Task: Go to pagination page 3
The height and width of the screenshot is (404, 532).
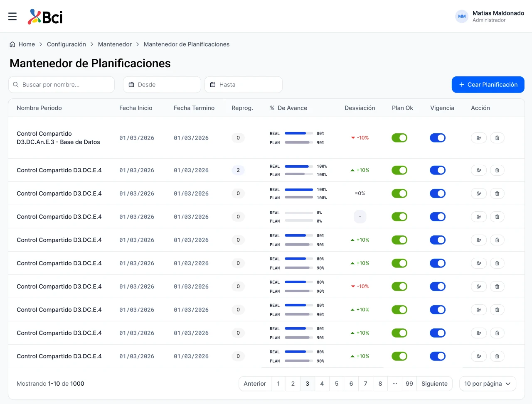Action: pyautogui.click(x=308, y=384)
